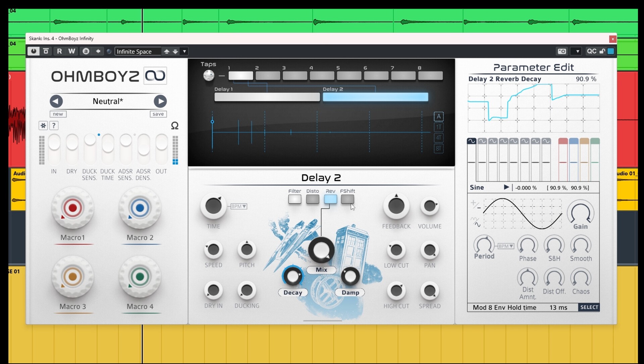Click the new preset button
The width and height of the screenshot is (644, 364).
[x=58, y=114]
